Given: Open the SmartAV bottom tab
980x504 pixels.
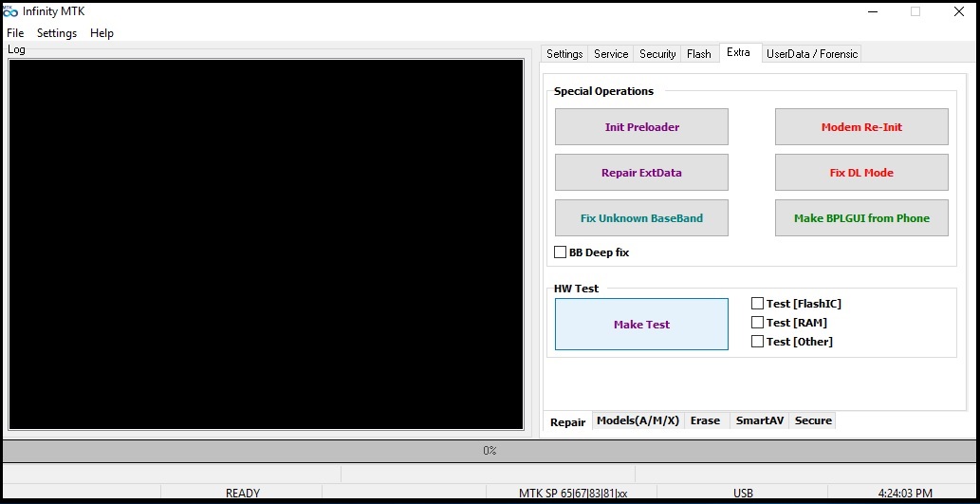Looking at the screenshot, I should point(759,420).
